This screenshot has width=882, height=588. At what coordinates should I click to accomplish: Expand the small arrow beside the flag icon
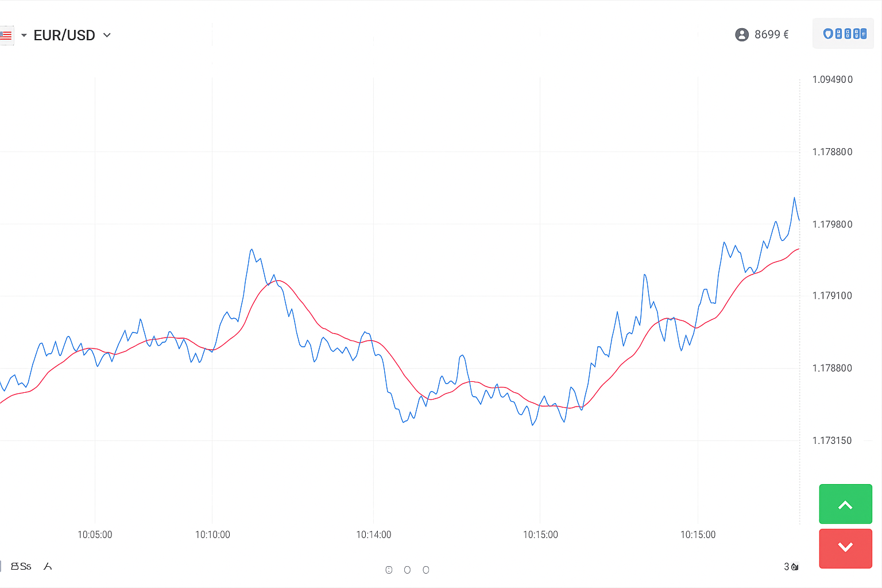click(x=24, y=36)
